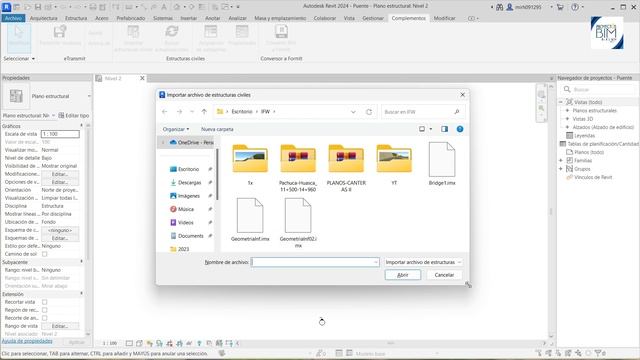
Task: Open the Revit application logo menu
Action: [7, 7]
